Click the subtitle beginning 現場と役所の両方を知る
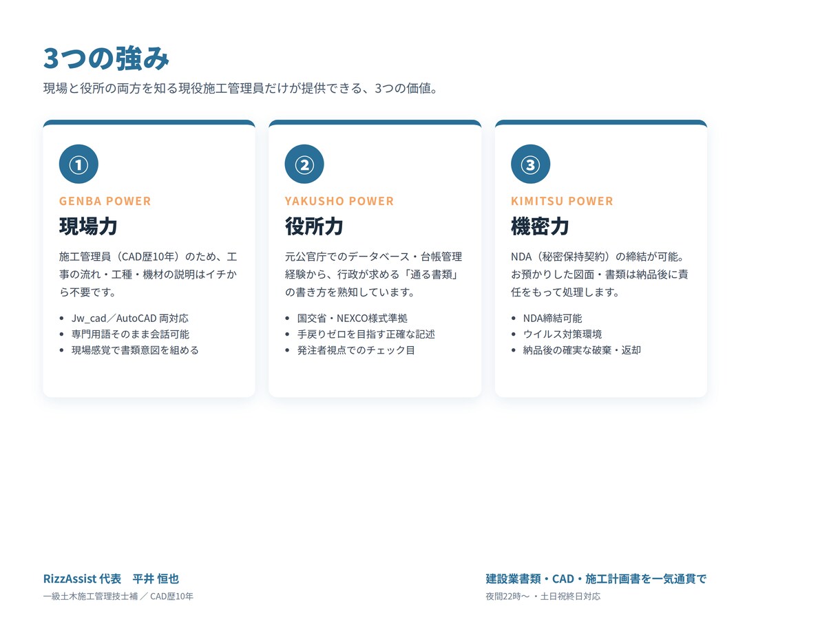 (240, 89)
